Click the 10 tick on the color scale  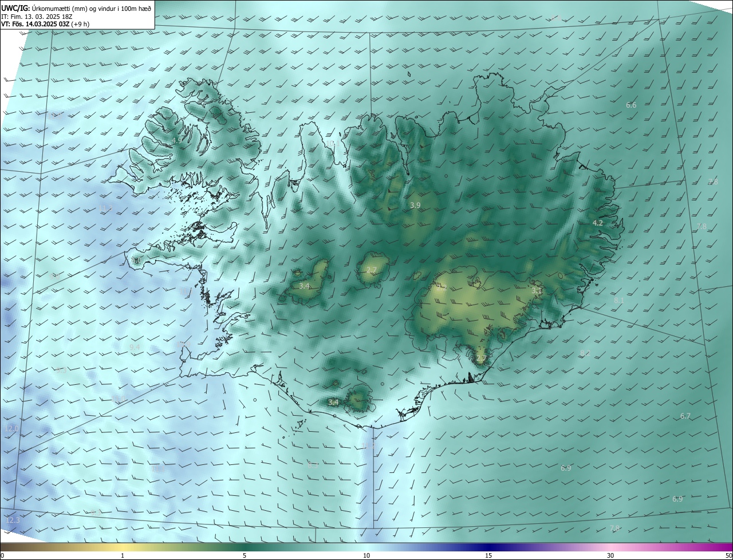click(x=366, y=555)
